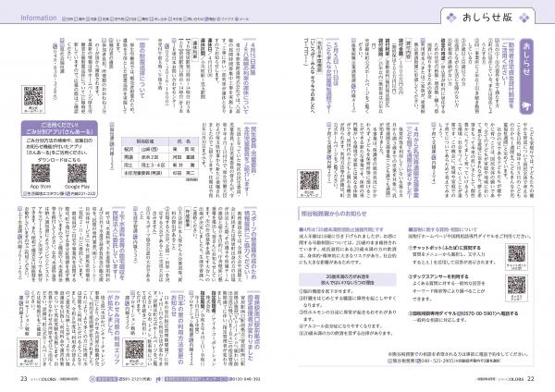Click the 4月は「20歳未満飲酒防止強調月間」 line
This screenshot has width=555, height=392.
[341, 229]
